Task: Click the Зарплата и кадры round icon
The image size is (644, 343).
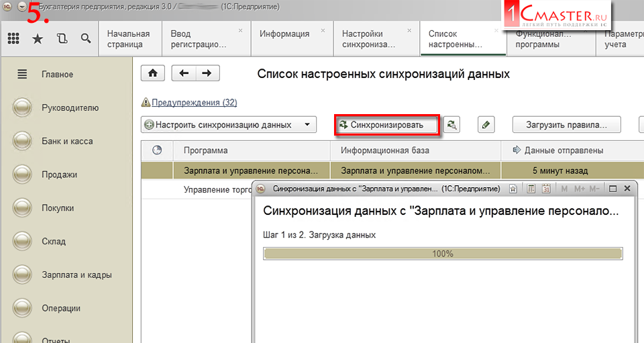Action: coord(22,275)
